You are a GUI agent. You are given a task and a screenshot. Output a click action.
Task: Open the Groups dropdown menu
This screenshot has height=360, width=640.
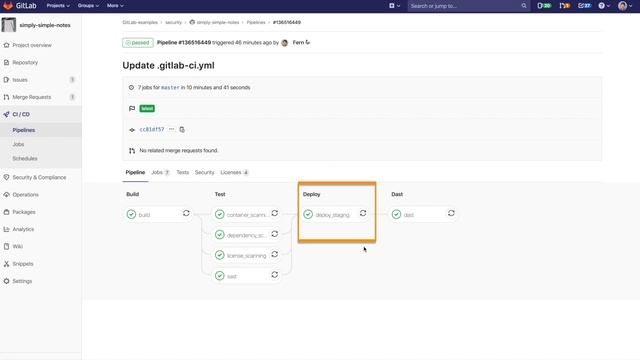point(88,6)
